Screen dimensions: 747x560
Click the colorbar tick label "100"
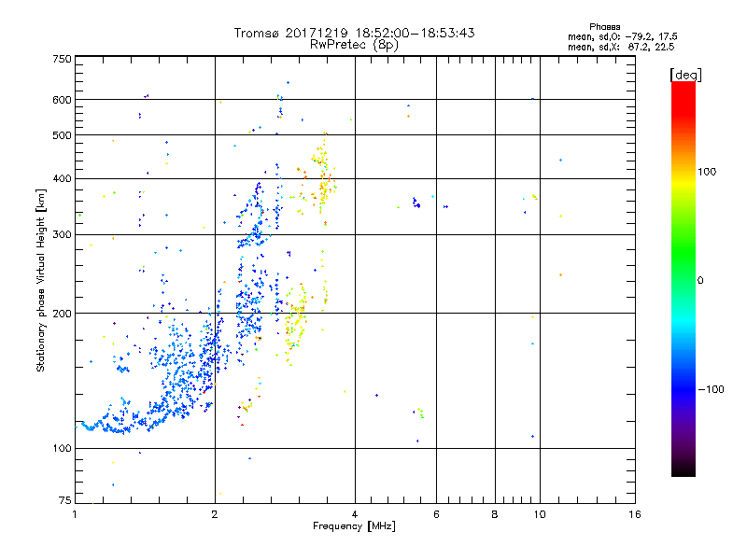[x=707, y=172]
